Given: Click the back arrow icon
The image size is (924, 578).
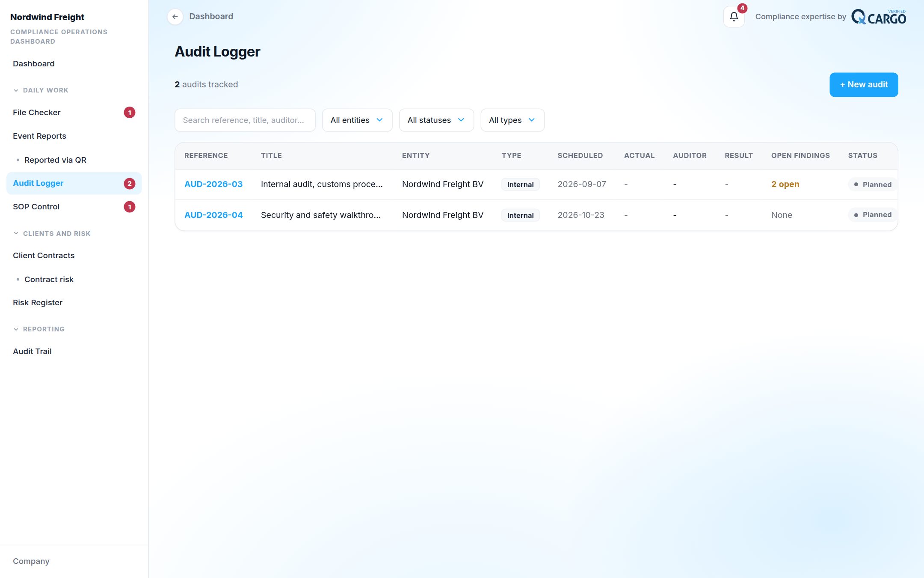Looking at the screenshot, I should click(x=175, y=17).
